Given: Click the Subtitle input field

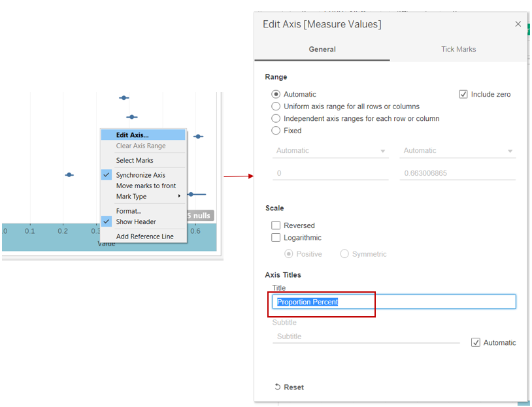Looking at the screenshot, I should tap(366, 336).
